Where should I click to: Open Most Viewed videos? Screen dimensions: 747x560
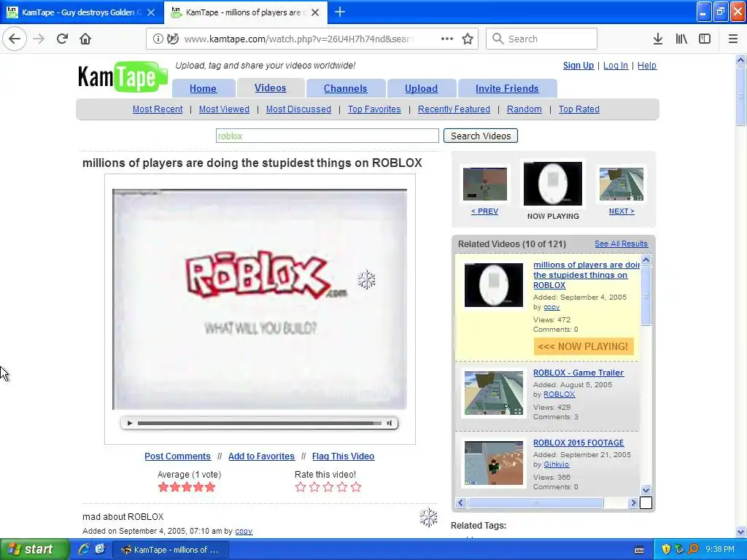pyautogui.click(x=224, y=109)
